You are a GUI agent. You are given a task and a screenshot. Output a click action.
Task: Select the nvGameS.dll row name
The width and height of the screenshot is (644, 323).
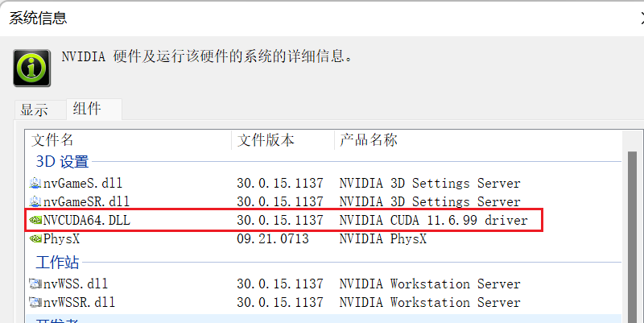[83, 183]
